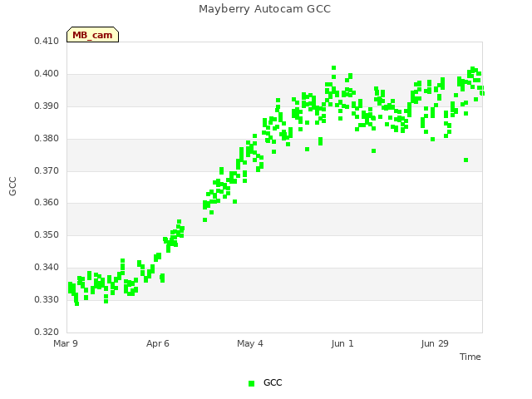Click the Jun 29 date label
The height and width of the screenshot is (399, 532).
[x=435, y=343]
